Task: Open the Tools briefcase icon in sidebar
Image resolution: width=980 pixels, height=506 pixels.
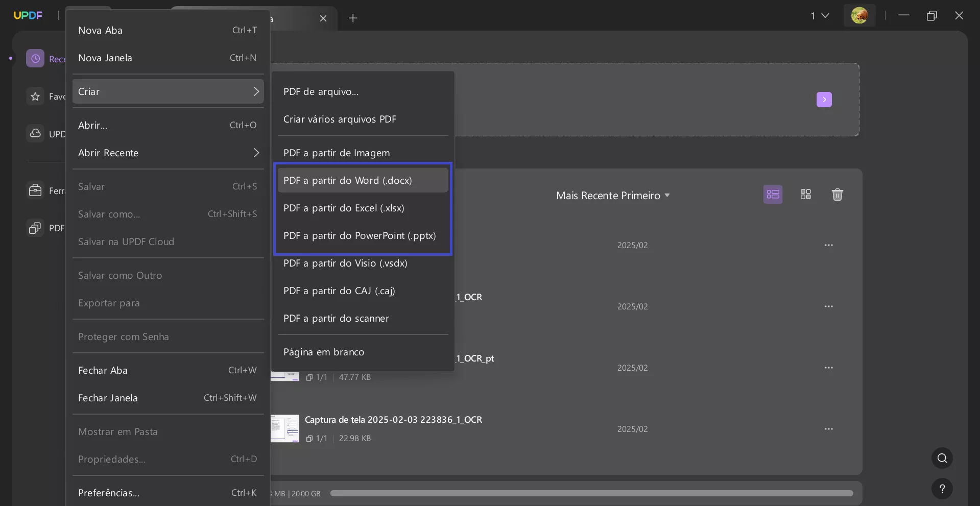Action: pos(35,191)
